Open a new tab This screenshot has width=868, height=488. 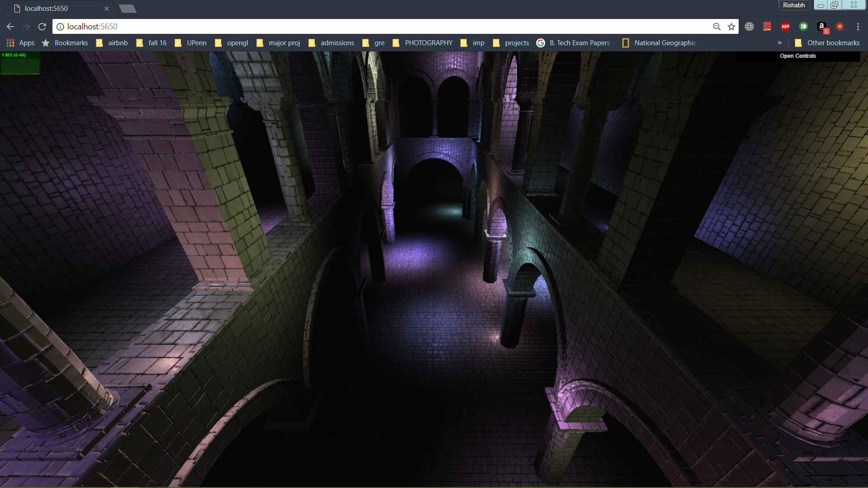(x=127, y=9)
